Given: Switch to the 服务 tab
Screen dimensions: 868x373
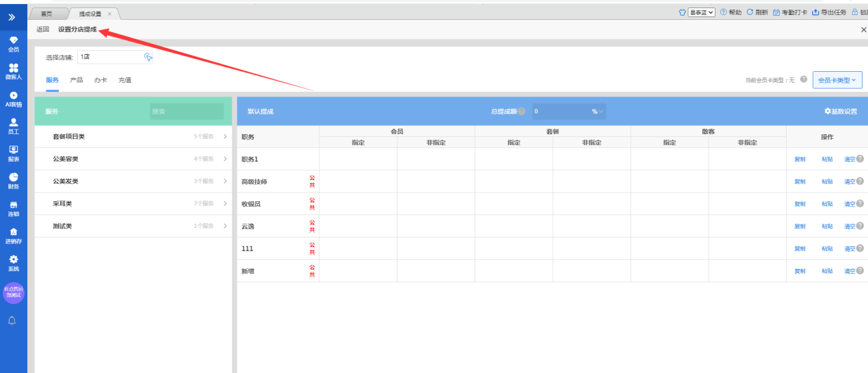Looking at the screenshot, I should tap(52, 80).
